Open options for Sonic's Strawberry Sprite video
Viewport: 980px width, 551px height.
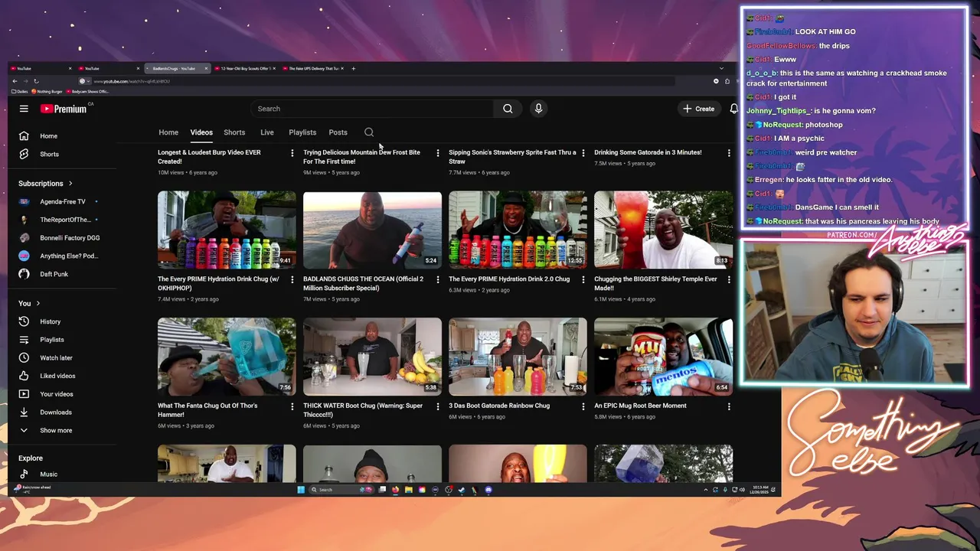[x=583, y=153]
